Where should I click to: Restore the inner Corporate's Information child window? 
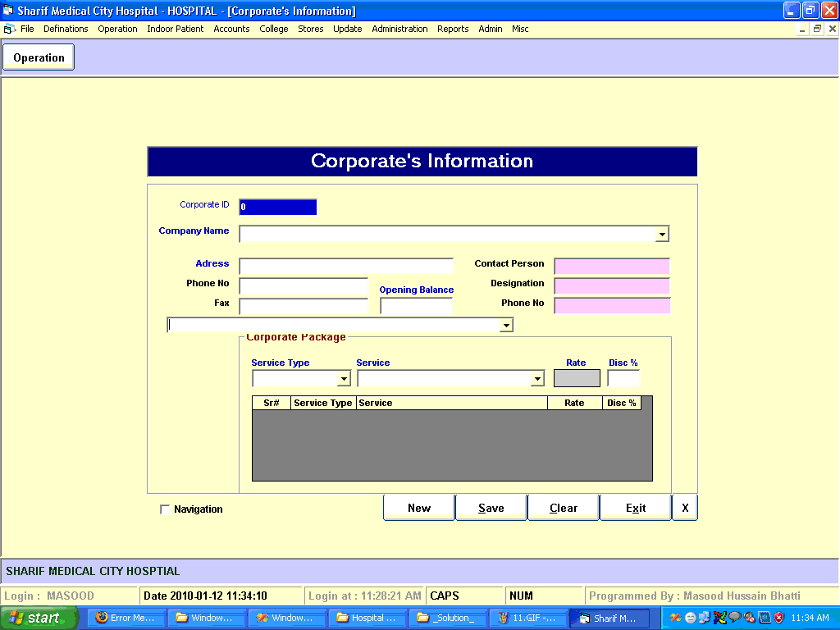(817, 29)
